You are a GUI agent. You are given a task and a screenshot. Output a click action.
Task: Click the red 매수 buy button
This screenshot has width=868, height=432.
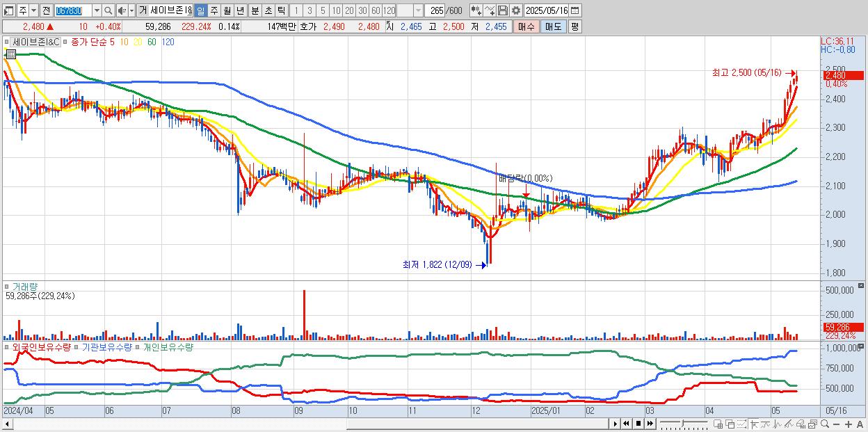[x=526, y=26]
